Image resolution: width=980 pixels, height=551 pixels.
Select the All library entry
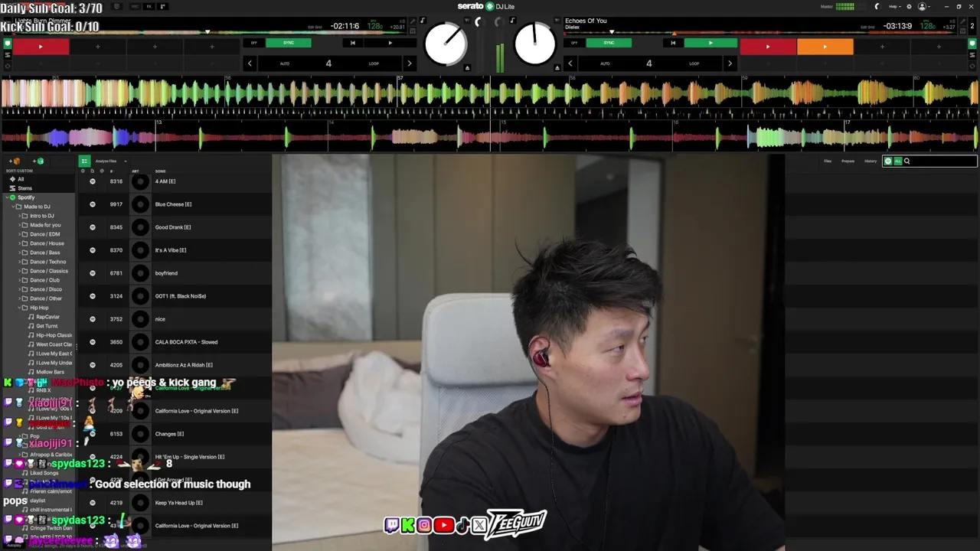point(21,179)
